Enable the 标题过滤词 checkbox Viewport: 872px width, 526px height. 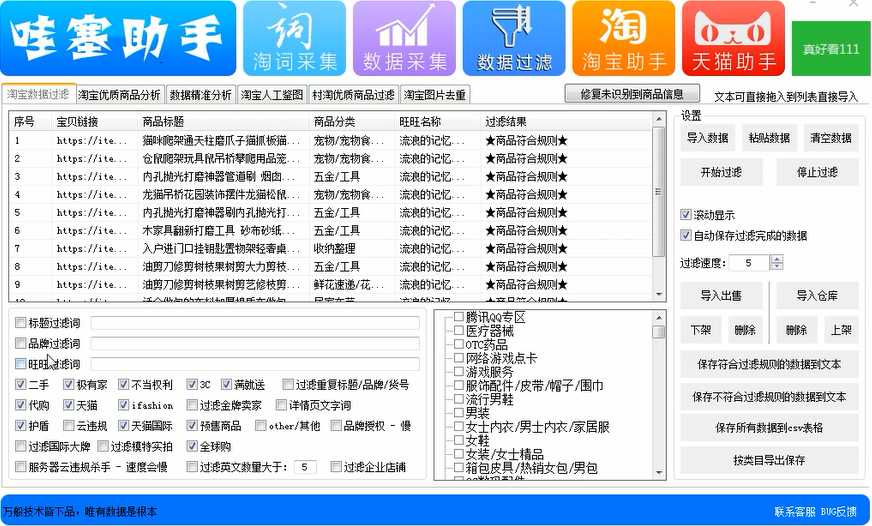21,322
